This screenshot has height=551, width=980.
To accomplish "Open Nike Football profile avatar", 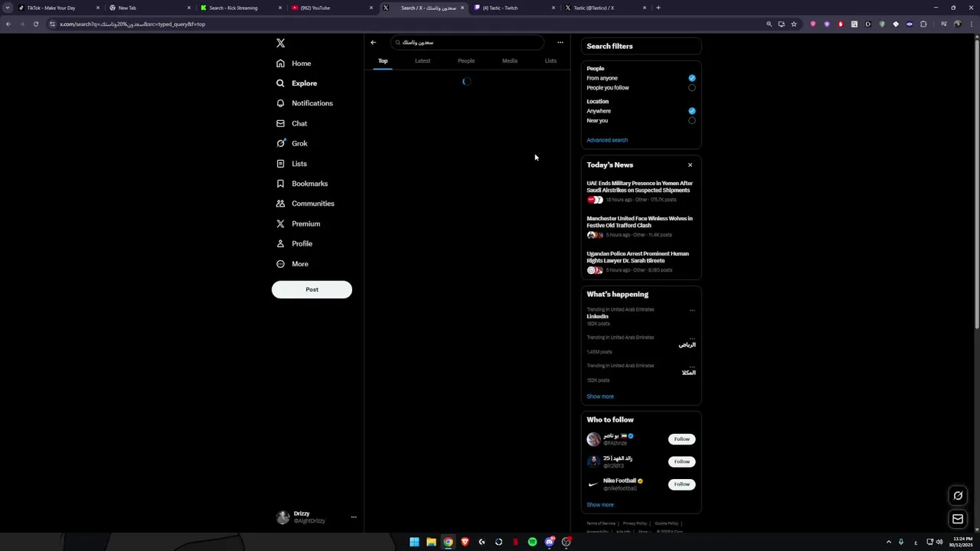I will [x=593, y=484].
